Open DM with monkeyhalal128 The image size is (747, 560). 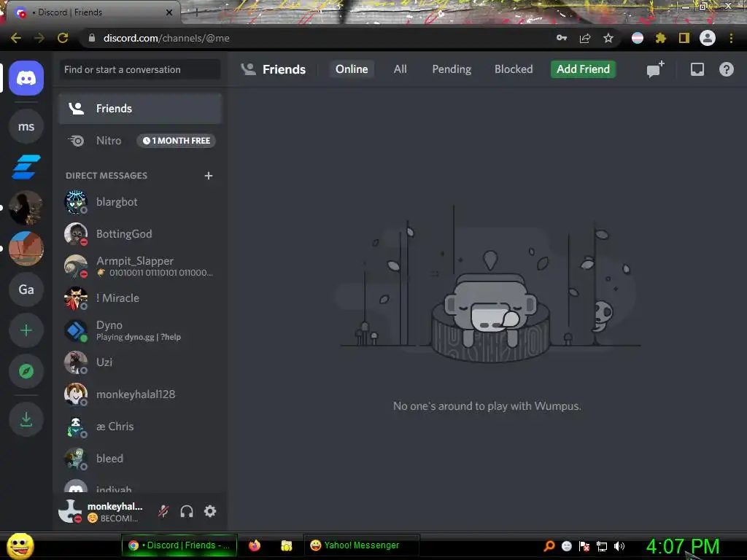[140, 394]
